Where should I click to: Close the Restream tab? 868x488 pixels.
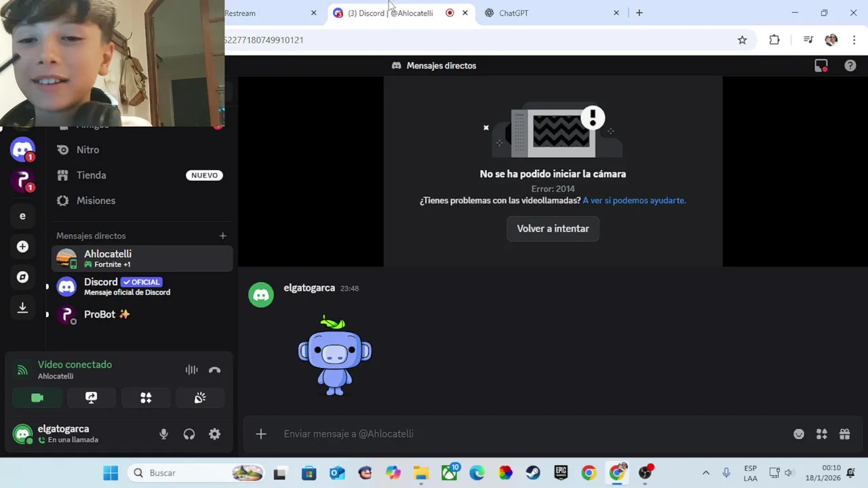(313, 13)
